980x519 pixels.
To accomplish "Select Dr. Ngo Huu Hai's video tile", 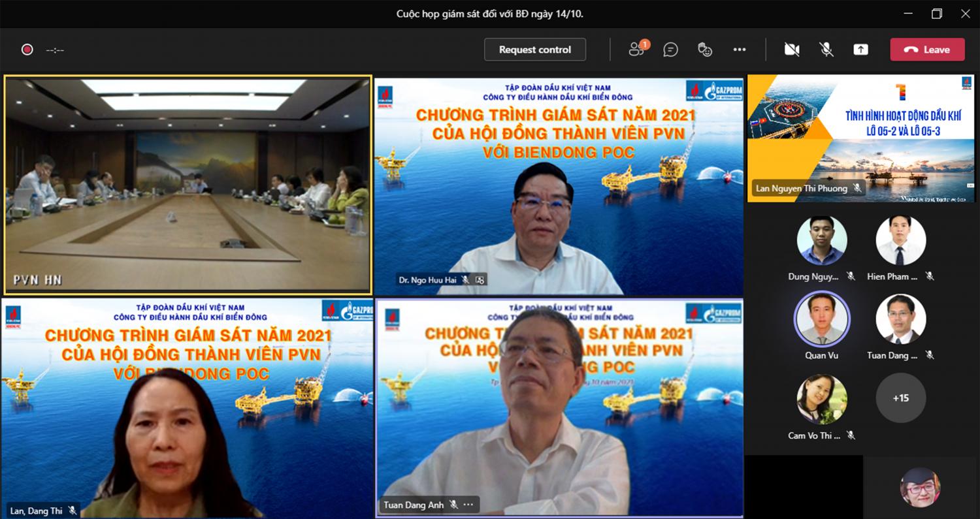I will click(559, 185).
